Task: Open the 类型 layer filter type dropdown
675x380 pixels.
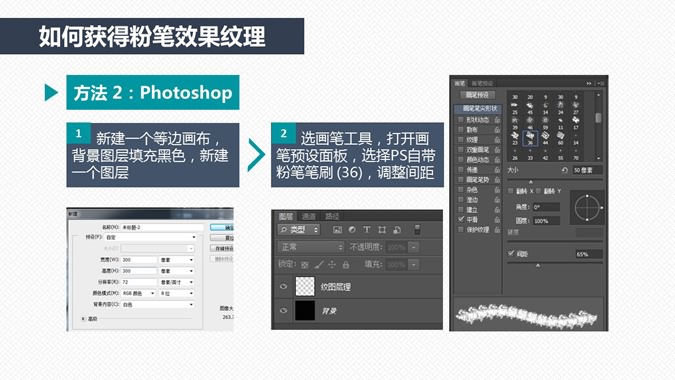Action: click(299, 230)
